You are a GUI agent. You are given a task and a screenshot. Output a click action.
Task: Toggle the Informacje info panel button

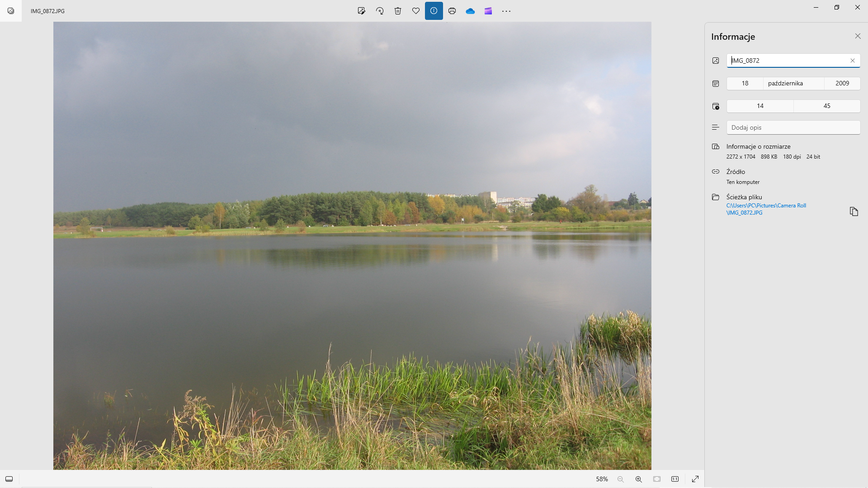pyautogui.click(x=434, y=11)
